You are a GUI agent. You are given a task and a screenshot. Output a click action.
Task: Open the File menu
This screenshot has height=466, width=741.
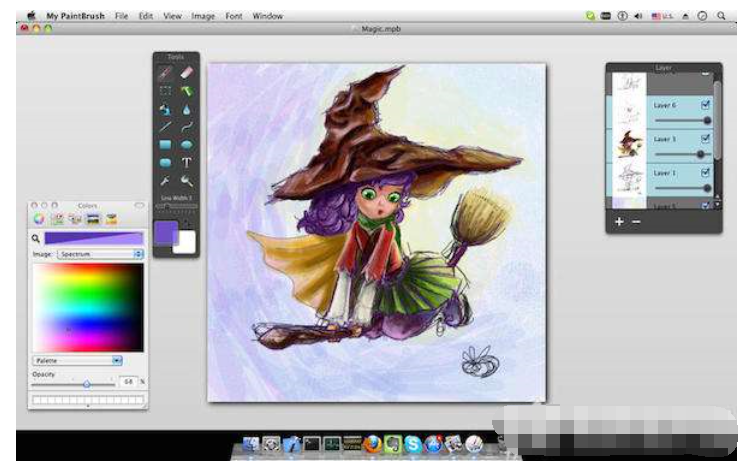pyautogui.click(x=121, y=16)
